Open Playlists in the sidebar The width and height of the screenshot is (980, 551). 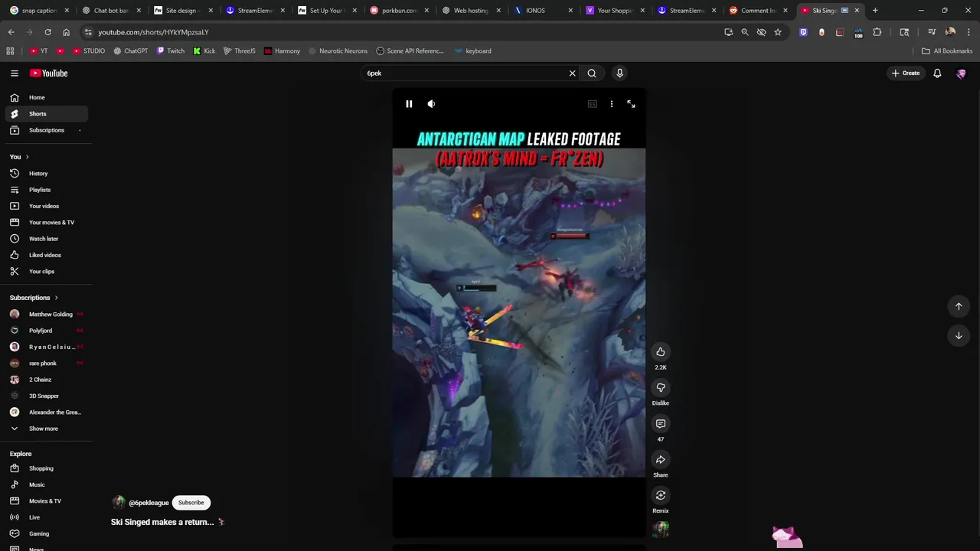point(46,190)
